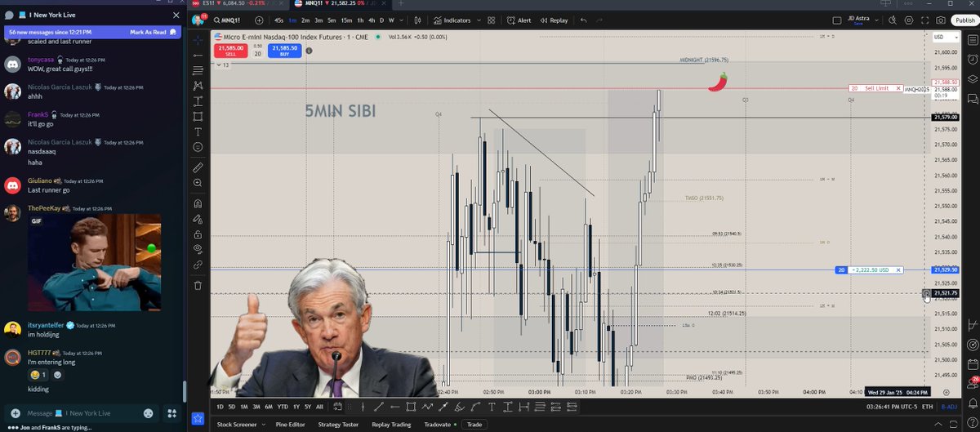Open the watchlist panel icon in right sidebar
980x432 pixels.
972,38
